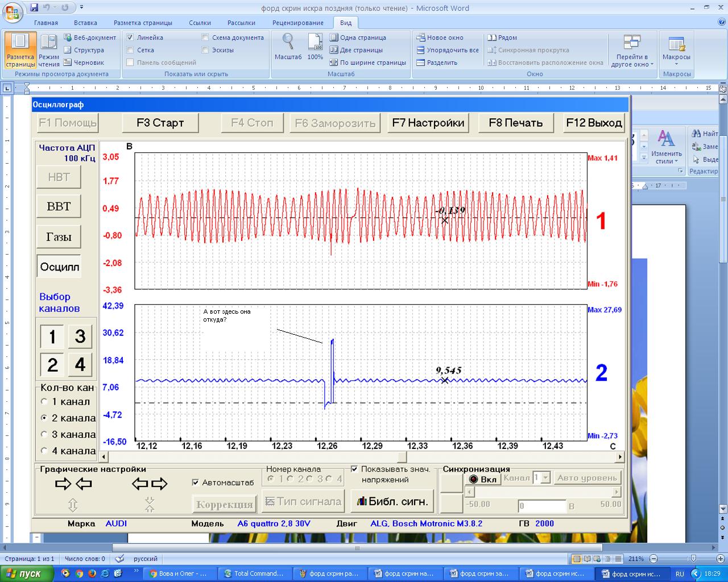
Task: Enable the Эскизы checkbox
Action: 205,50
